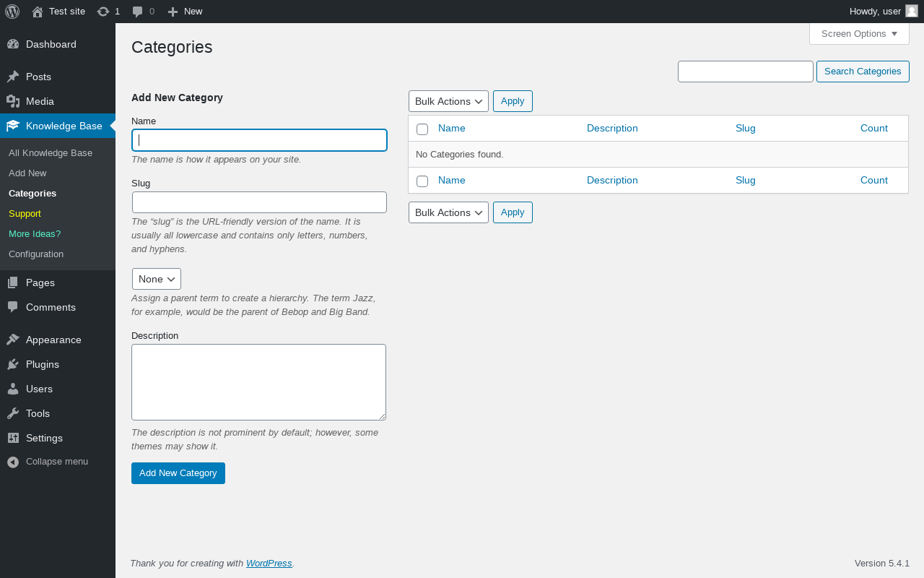Click the comments bubble icon in the admin bar
This screenshot has height=578, width=924.
[x=138, y=12]
